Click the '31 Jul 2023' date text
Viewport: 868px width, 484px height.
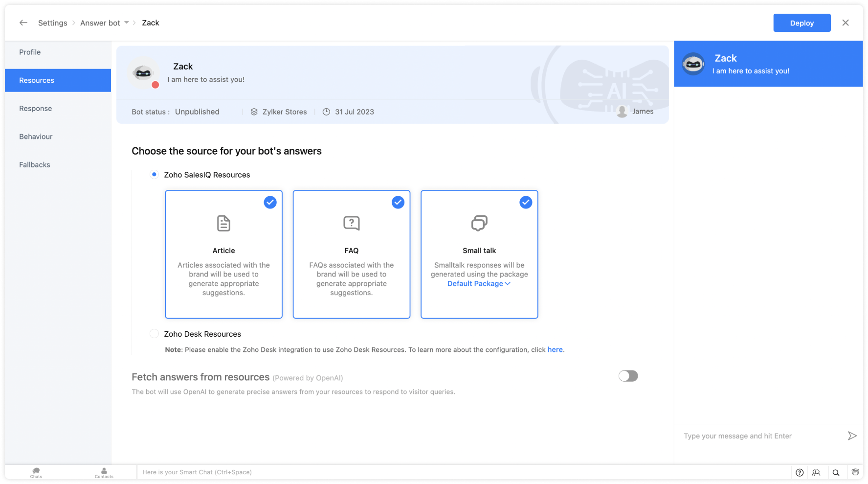click(x=355, y=112)
